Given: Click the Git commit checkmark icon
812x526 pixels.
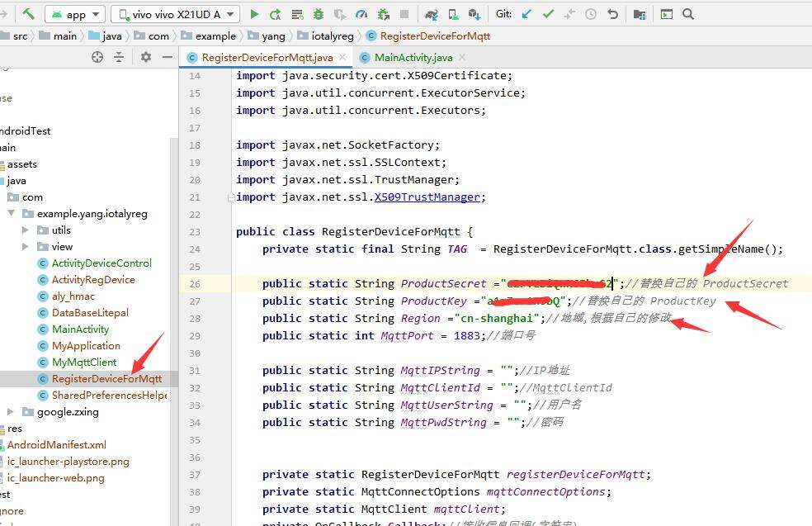Looking at the screenshot, I should (548, 14).
